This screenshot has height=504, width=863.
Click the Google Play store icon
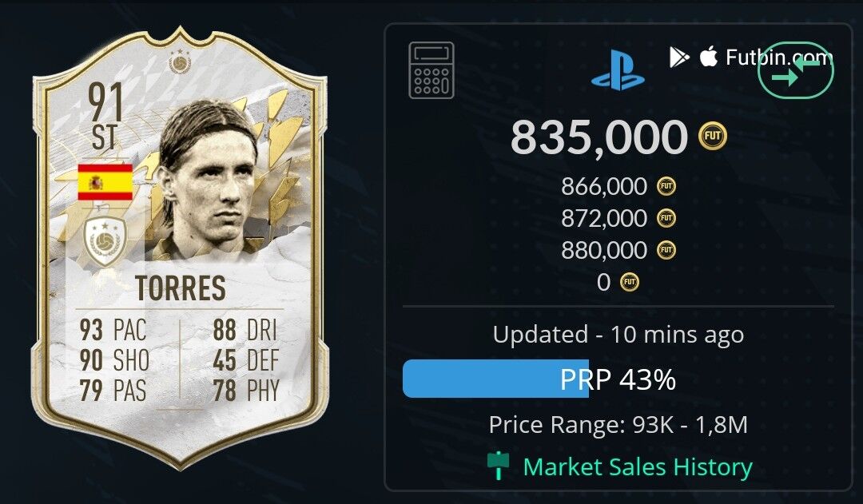click(679, 58)
